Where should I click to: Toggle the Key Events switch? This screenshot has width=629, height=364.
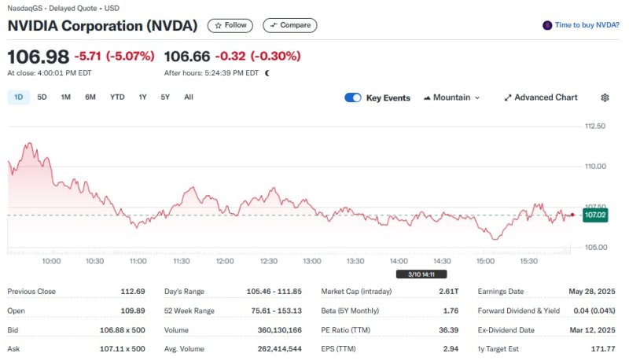click(353, 97)
